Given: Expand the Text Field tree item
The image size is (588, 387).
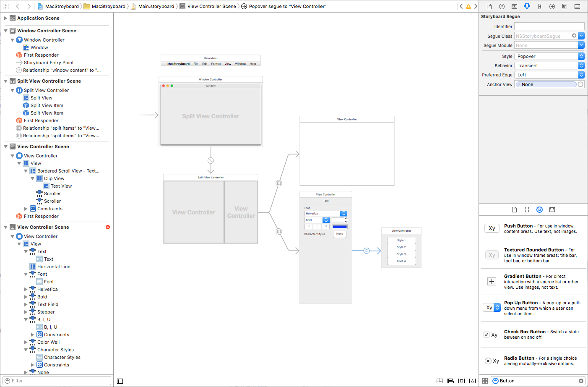Looking at the screenshot, I should tap(25, 304).
